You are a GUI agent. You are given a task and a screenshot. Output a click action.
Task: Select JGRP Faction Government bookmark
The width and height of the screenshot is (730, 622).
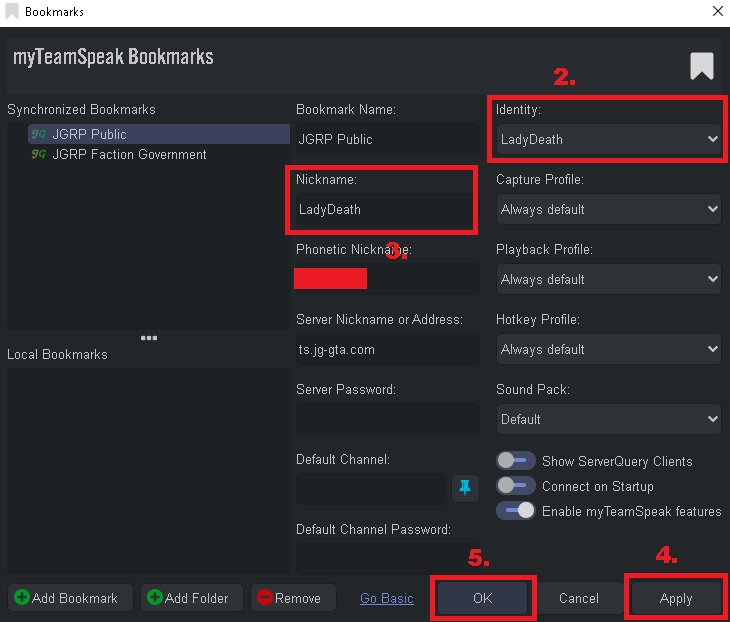pyautogui.click(x=159, y=154)
